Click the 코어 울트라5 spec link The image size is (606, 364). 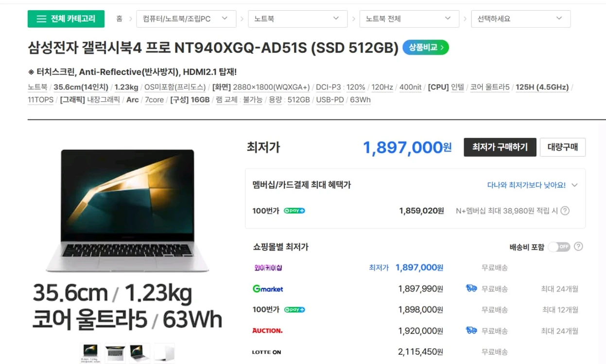[490, 87]
